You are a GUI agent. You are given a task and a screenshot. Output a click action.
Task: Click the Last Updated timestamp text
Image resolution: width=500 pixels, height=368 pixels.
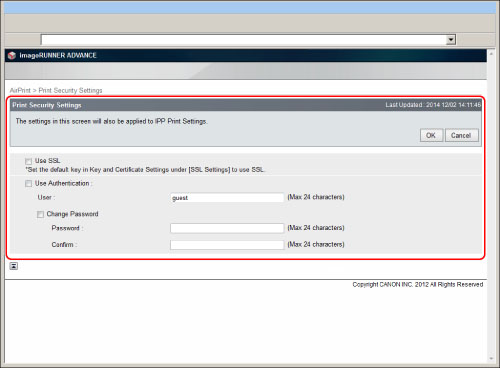pyautogui.click(x=433, y=105)
